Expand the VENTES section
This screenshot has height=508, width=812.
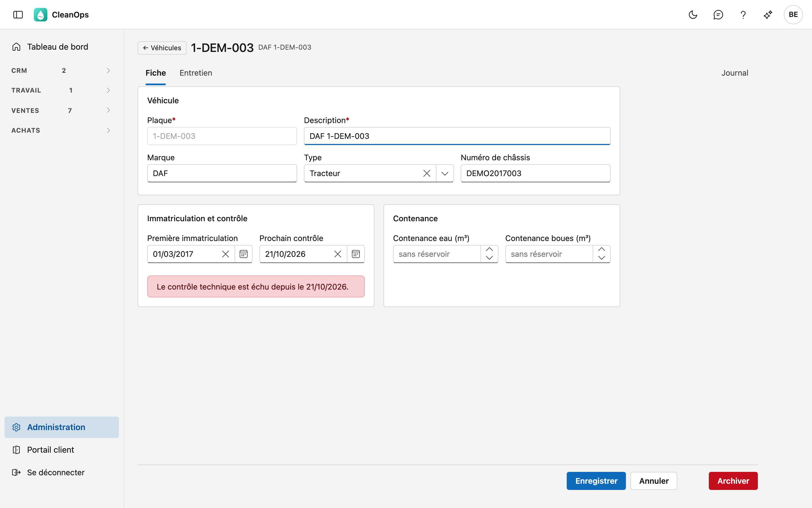(62, 110)
